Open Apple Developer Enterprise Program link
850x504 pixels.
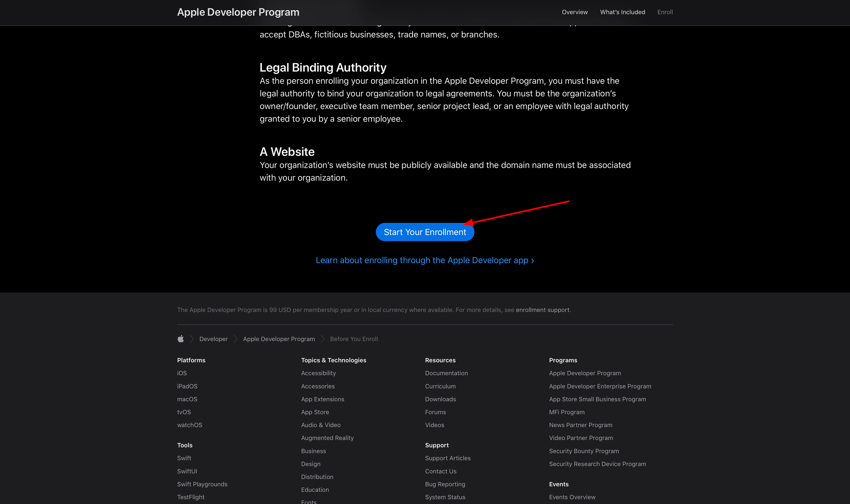tap(600, 386)
